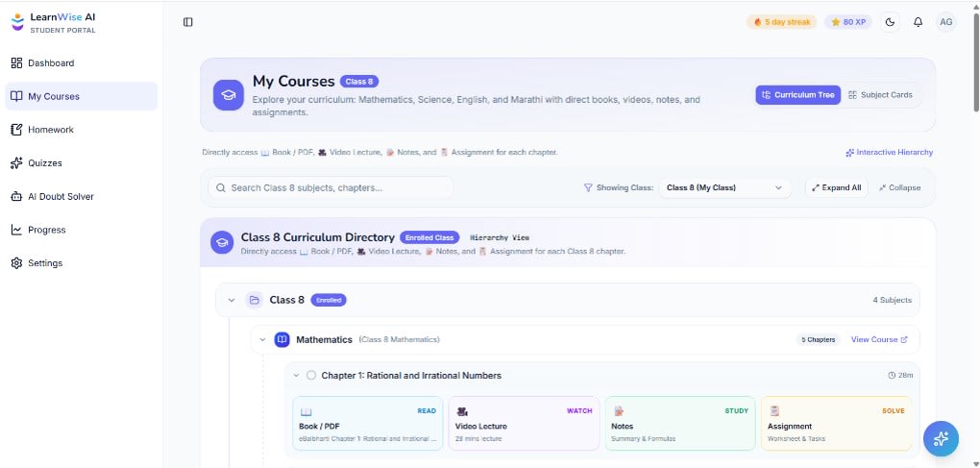This screenshot has height=468, width=980.
Task: Open Quizzes in sidebar
Action: [x=82, y=163]
